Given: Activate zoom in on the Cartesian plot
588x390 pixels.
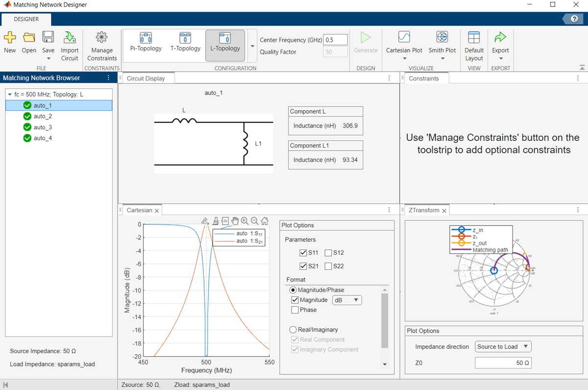Looking at the screenshot, I should (245, 221).
